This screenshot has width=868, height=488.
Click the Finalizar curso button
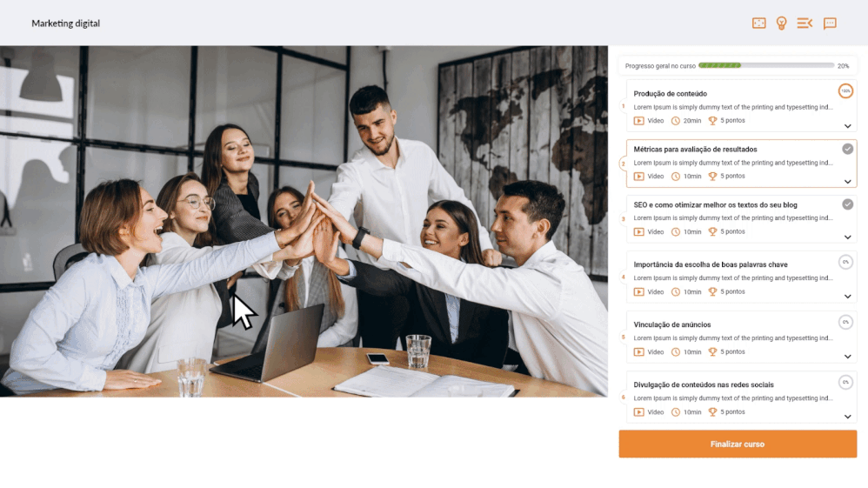pos(738,444)
